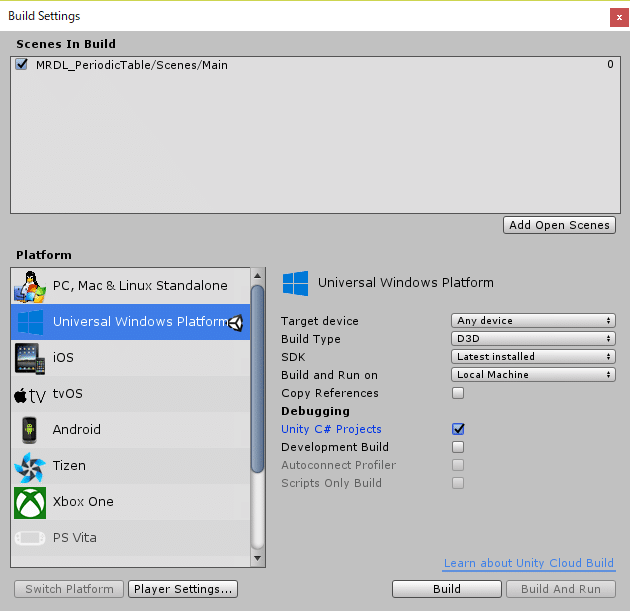Select the Android platform entry
Viewport: 630px width, 611px height.
[x=131, y=430]
